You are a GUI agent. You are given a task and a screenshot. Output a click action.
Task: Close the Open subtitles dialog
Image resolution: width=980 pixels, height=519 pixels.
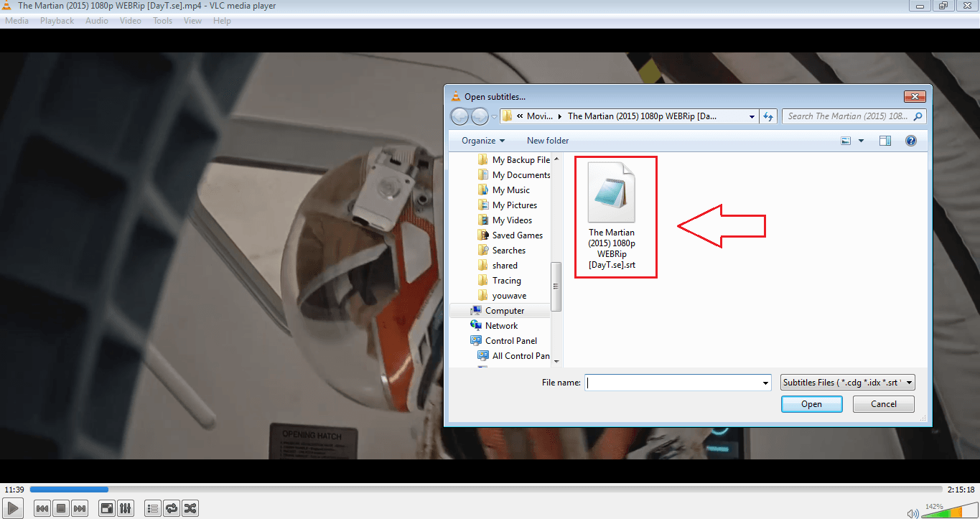pyautogui.click(x=914, y=96)
